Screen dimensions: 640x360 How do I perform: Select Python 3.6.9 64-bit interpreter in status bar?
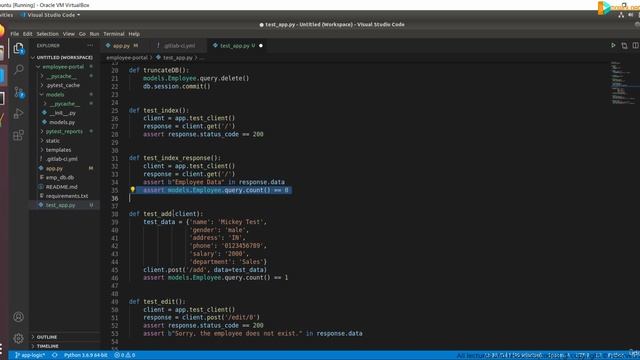(x=85, y=355)
